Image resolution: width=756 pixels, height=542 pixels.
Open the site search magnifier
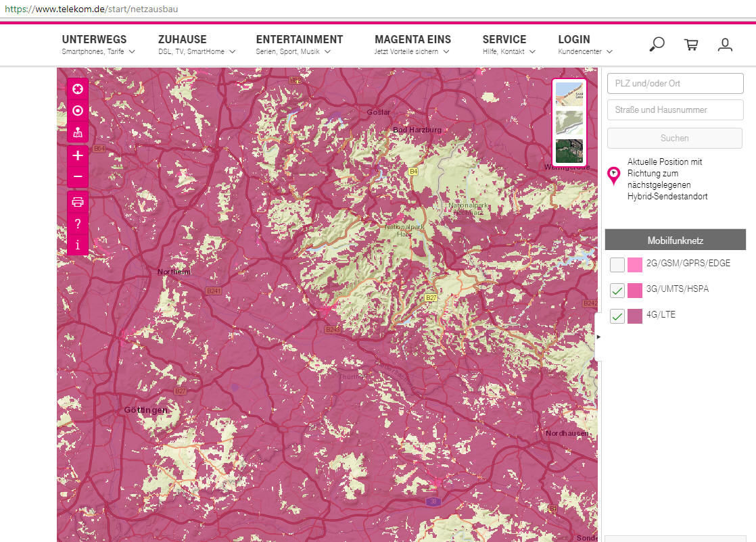point(656,45)
